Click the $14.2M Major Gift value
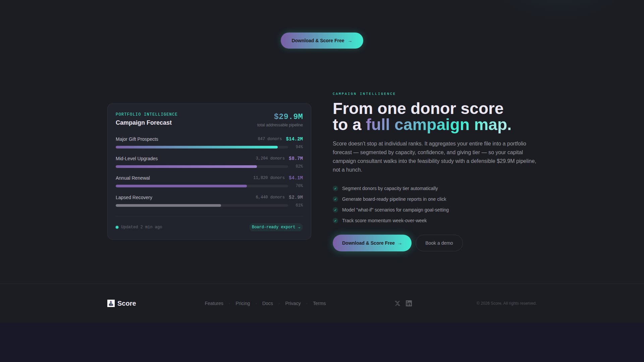644x362 pixels. click(294, 139)
